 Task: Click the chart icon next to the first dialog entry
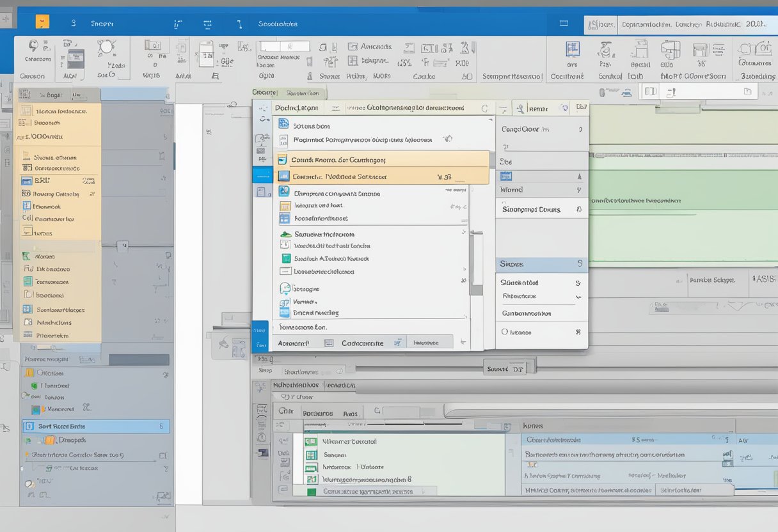(x=282, y=126)
